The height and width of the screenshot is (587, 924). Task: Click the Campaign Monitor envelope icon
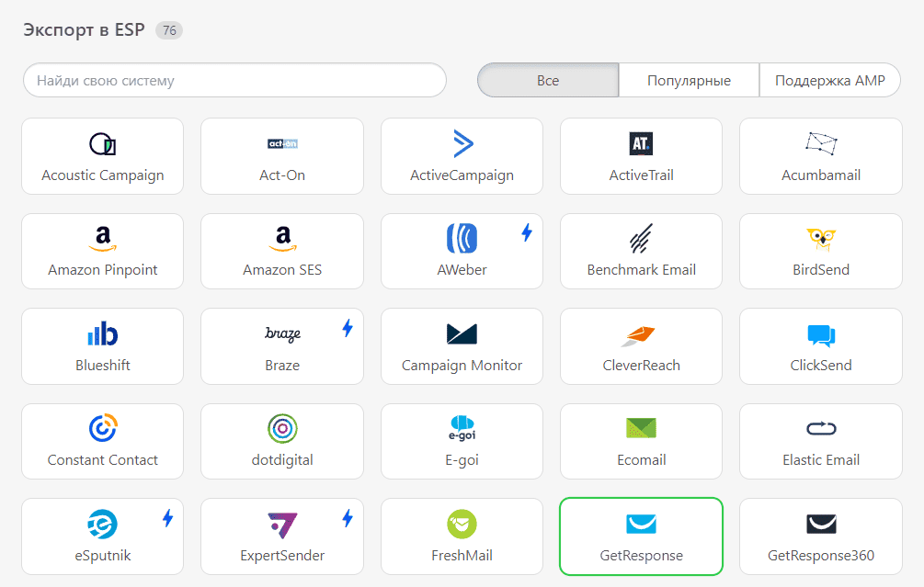coord(462,334)
